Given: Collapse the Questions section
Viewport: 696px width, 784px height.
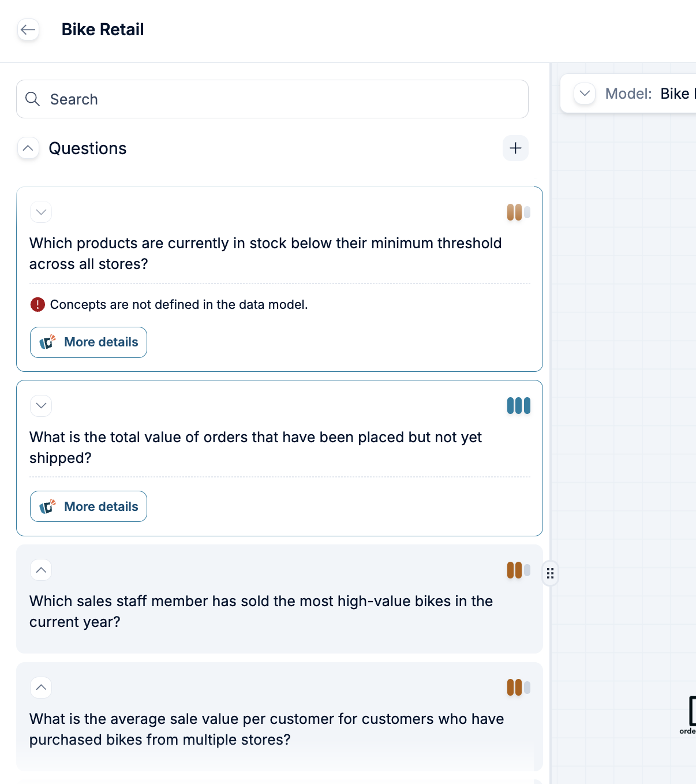Looking at the screenshot, I should click(x=28, y=148).
